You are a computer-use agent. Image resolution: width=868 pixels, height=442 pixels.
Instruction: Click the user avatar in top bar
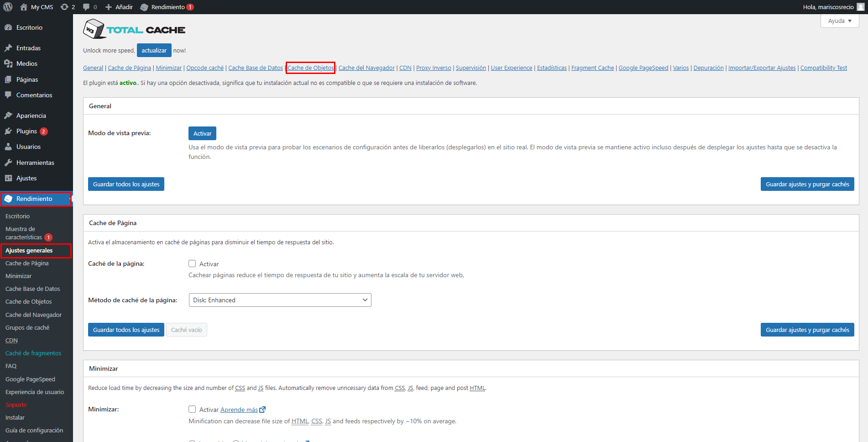(x=860, y=7)
